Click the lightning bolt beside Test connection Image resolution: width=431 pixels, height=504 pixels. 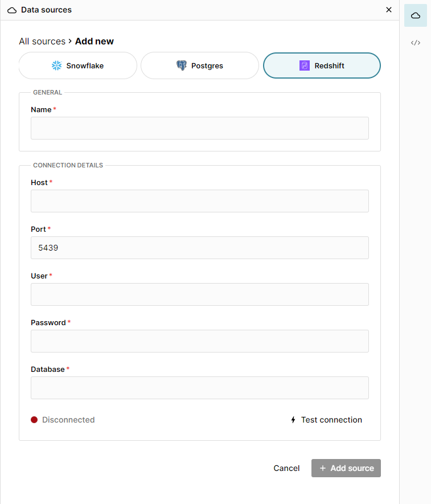tap(293, 420)
